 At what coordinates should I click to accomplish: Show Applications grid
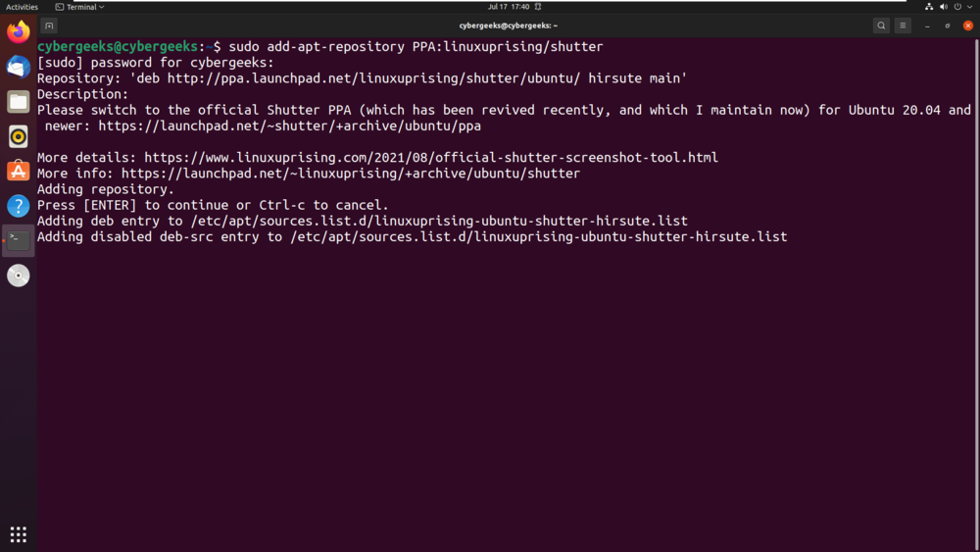coord(19,534)
